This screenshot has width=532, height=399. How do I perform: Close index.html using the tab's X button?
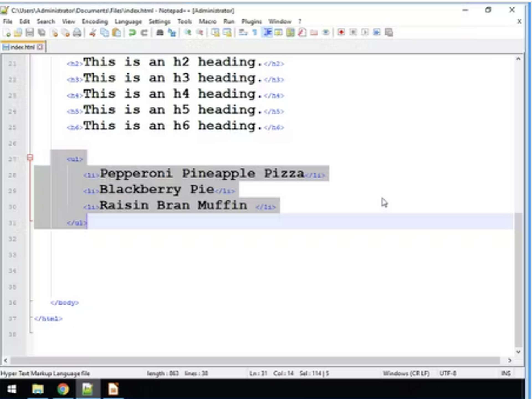click(40, 47)
